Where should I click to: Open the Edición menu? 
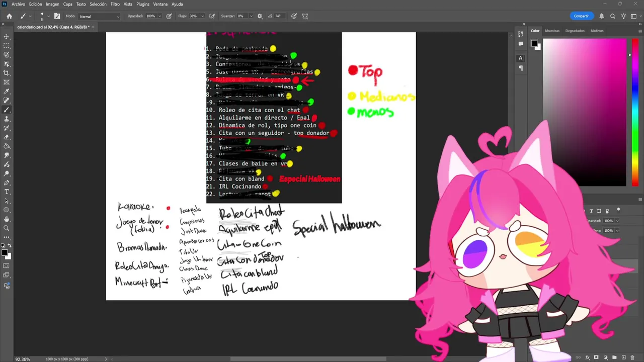tap(35, 4)
